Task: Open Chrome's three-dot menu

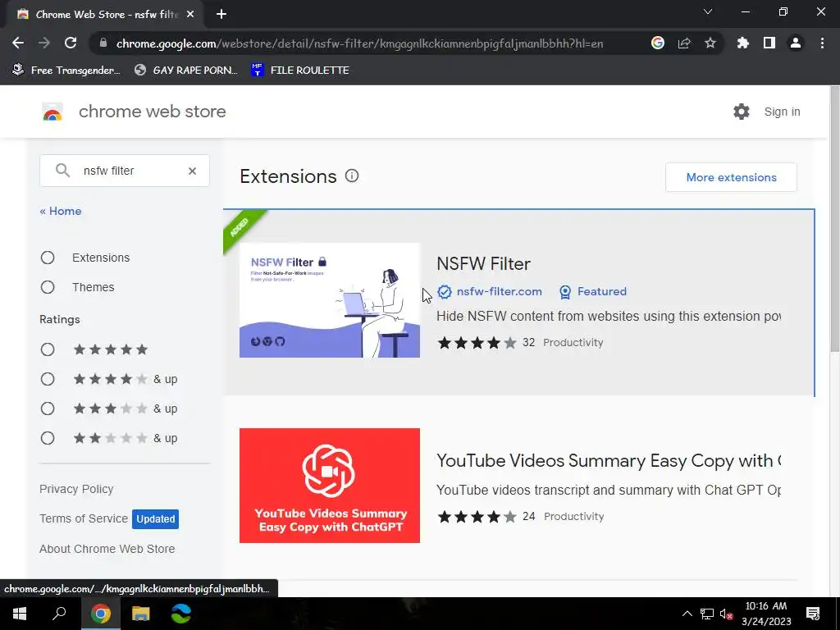Action: tap(822, 43)
